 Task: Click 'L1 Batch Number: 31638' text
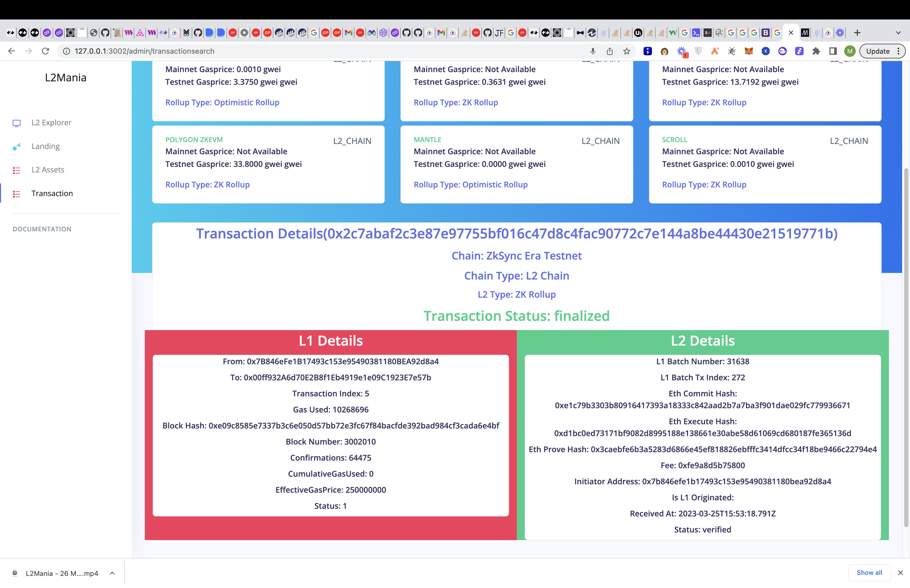[x=703, y=362]
